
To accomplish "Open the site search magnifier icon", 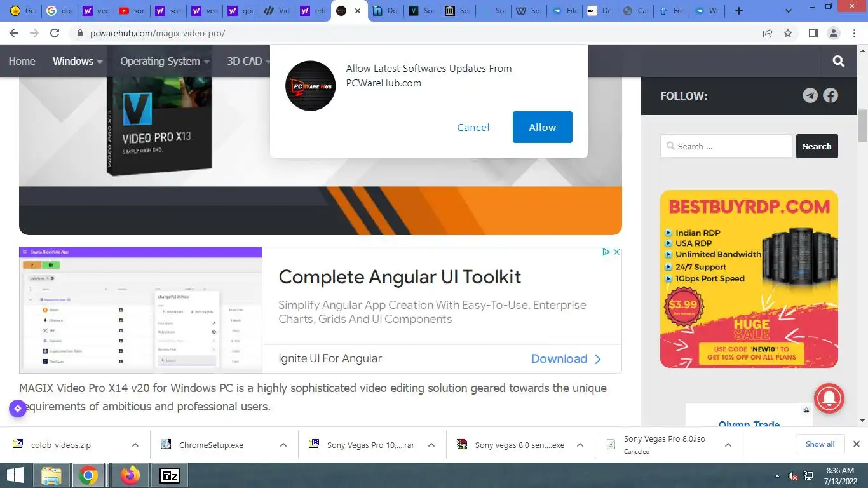I will 838,61.
